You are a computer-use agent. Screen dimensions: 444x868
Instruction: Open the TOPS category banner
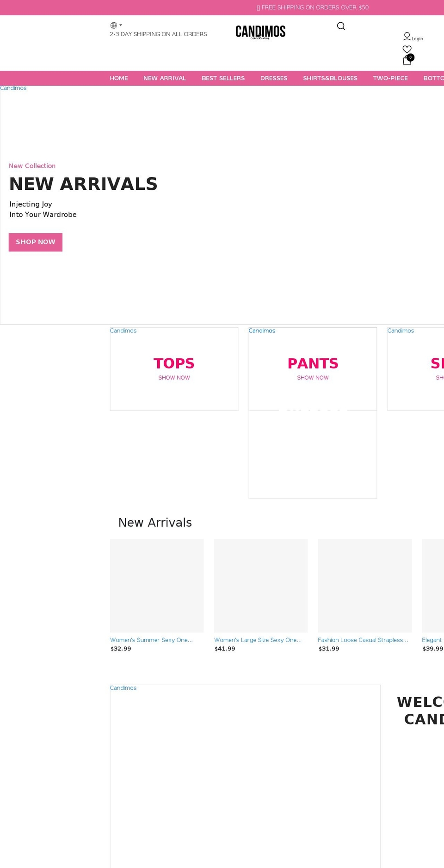click(x=174, y=369)
